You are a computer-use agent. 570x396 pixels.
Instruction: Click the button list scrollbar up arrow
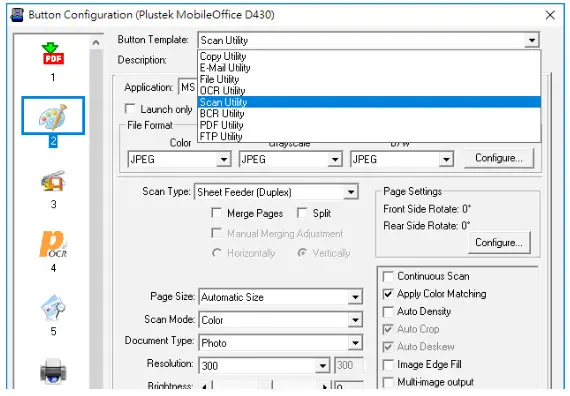coord(96,43)
